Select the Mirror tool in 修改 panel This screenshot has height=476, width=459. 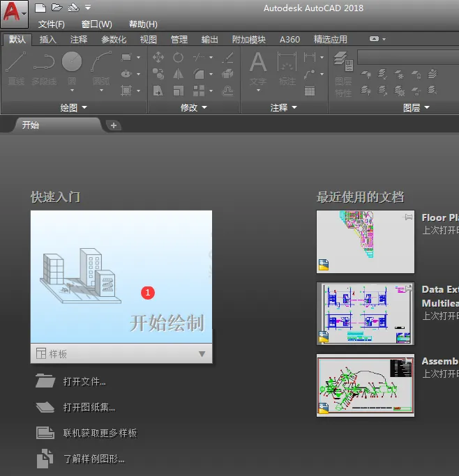178,74
